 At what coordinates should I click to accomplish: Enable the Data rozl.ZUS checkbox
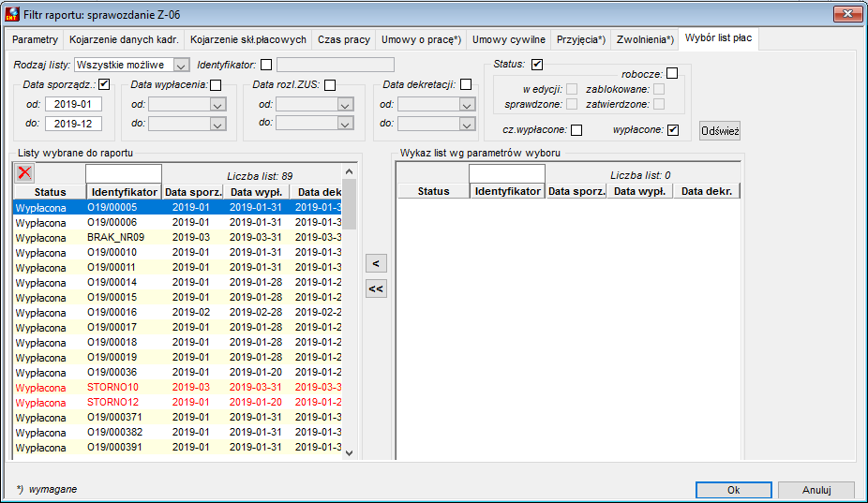point(330,84)
